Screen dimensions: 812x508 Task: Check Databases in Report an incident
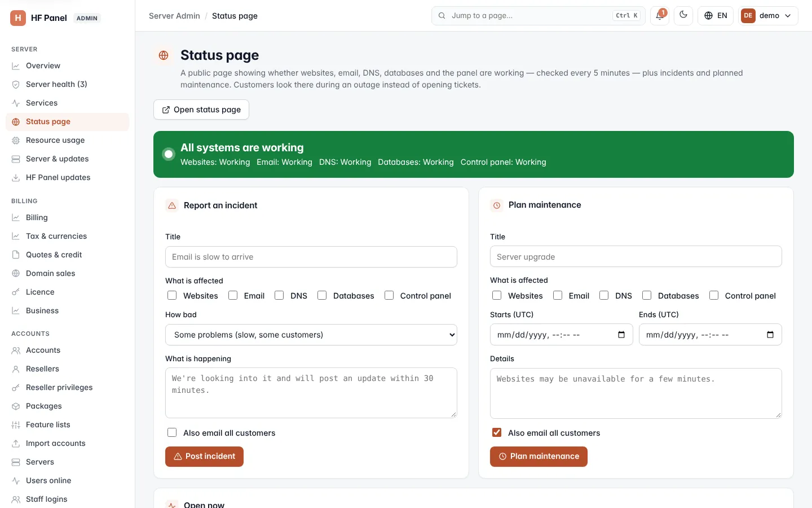(322, 295)
